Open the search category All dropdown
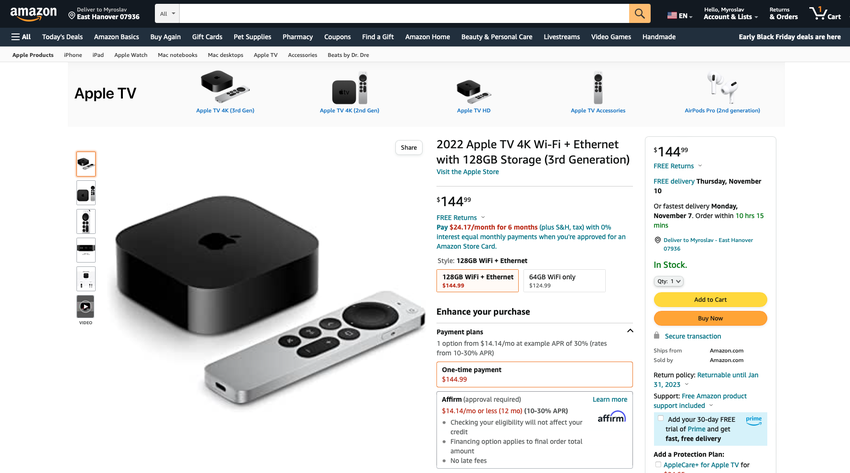 (168, 14)
